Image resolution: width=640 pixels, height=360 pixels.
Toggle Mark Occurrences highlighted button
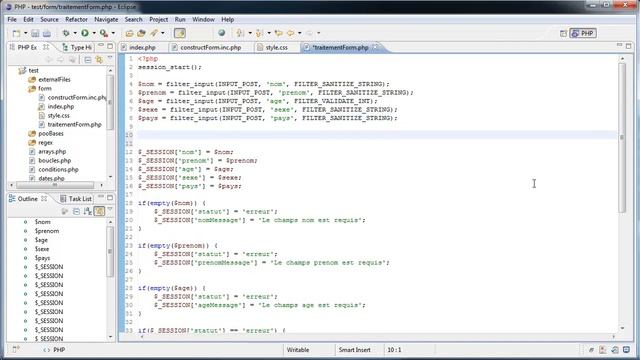[180, 33]
